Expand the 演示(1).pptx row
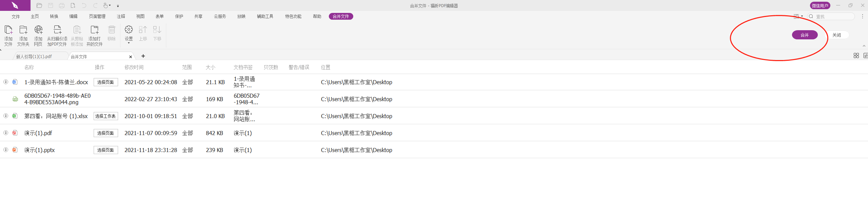 point(6,150)
